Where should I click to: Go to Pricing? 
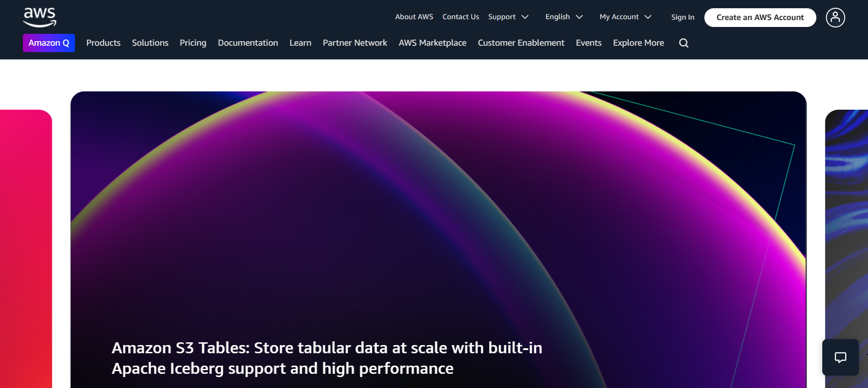click(x=193, y=43)
